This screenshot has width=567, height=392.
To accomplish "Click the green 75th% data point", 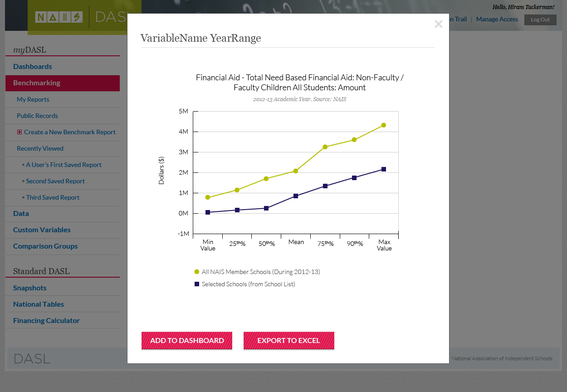I will pos(325,147).
